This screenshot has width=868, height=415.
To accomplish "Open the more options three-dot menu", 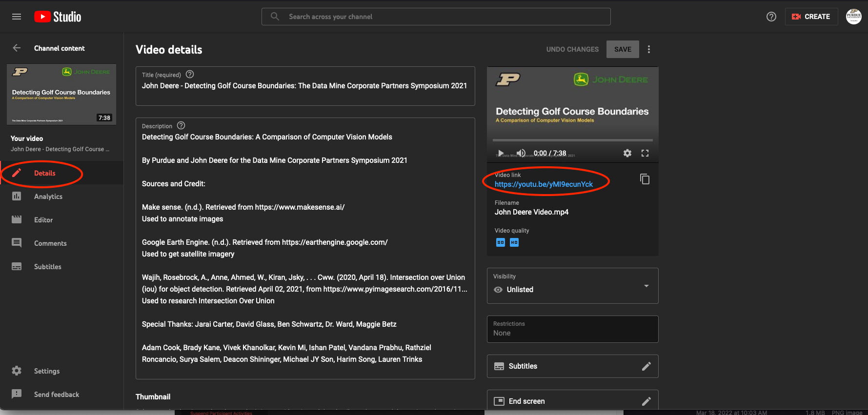I will (x=648, y=49).
